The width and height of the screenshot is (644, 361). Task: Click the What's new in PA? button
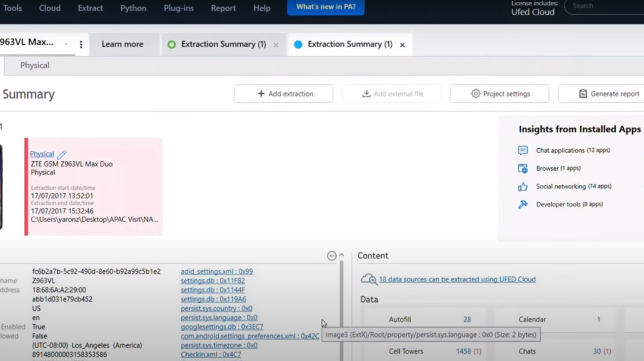tap(326, 7)
